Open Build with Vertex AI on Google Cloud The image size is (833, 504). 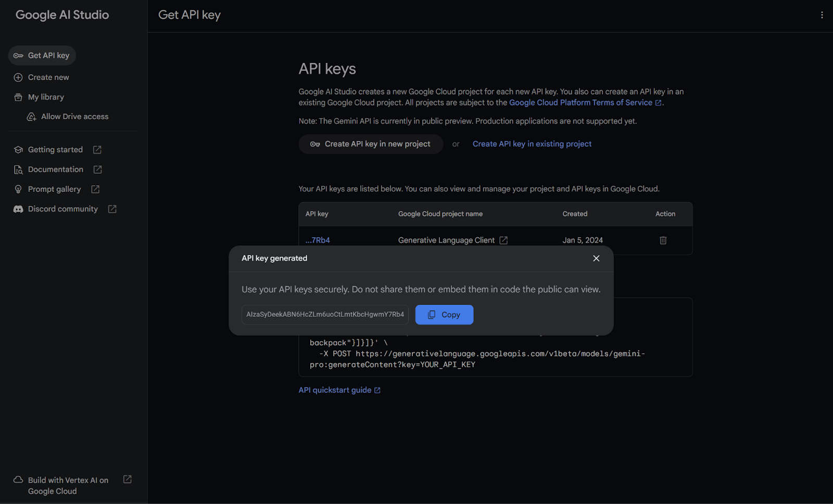(x=68, y=486)
